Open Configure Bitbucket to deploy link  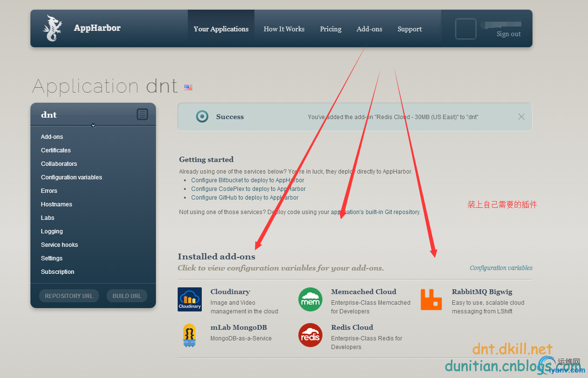point(248,180)
